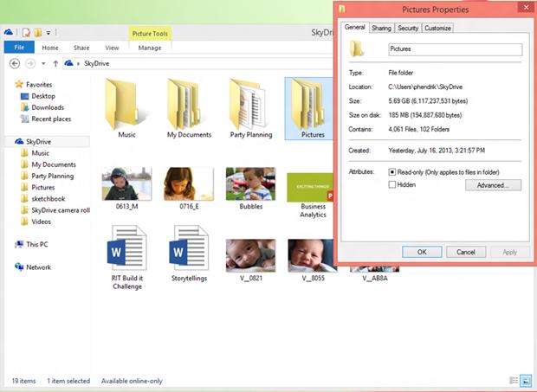The height and width of the screenshot is (392, 537).
Task: Click the Advanced... button
Action: 493,185
